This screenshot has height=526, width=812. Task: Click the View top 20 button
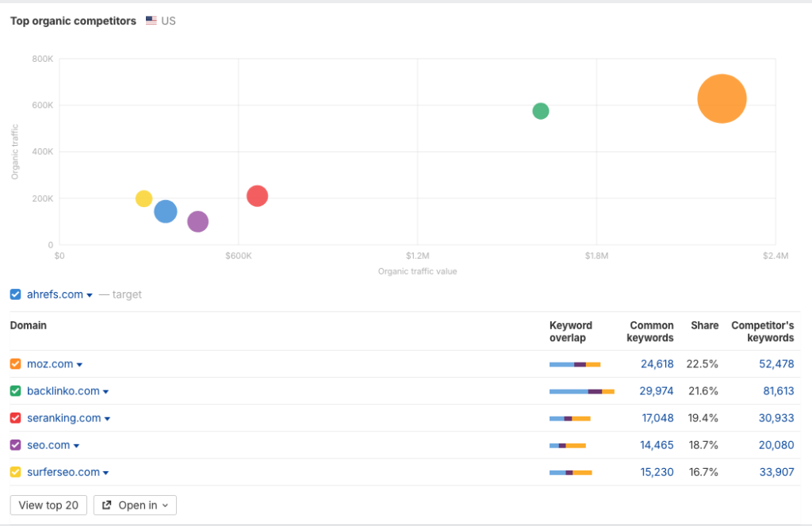[x=48, y=505]
